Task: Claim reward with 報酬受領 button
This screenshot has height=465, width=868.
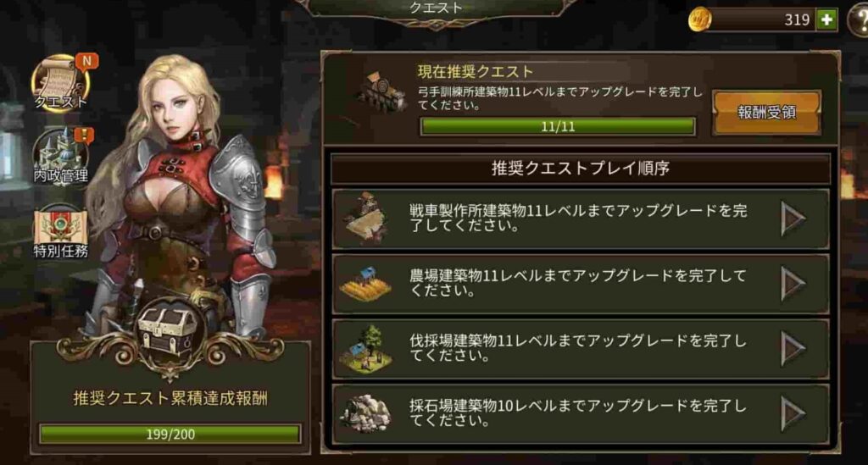Action: [x=766, y=113]
